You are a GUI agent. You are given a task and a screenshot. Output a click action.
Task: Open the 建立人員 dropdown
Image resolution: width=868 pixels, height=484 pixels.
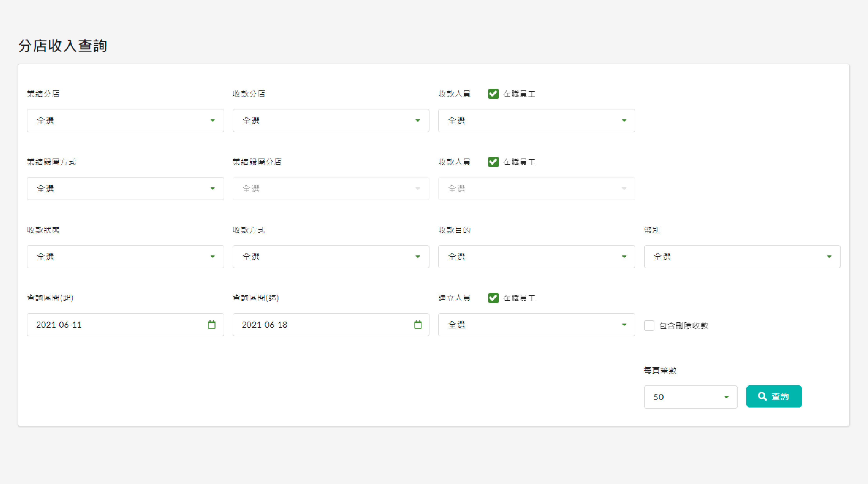(536, 325)
